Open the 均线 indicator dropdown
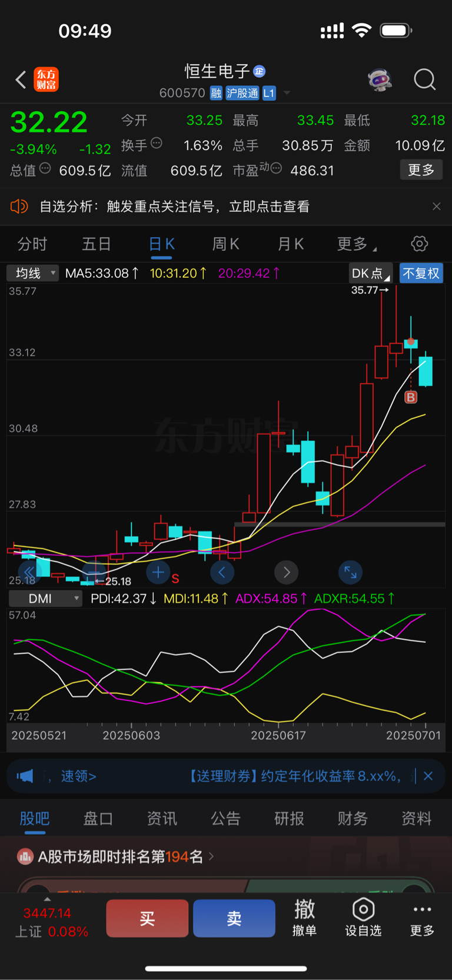 click(32, 273)
